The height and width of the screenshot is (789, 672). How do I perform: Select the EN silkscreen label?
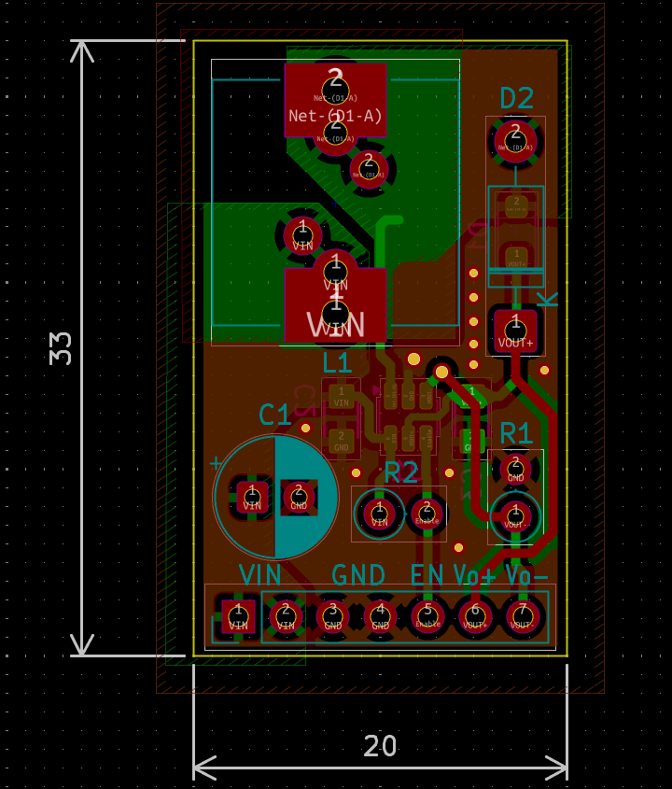pyautogui.click(x=427, y=574)
